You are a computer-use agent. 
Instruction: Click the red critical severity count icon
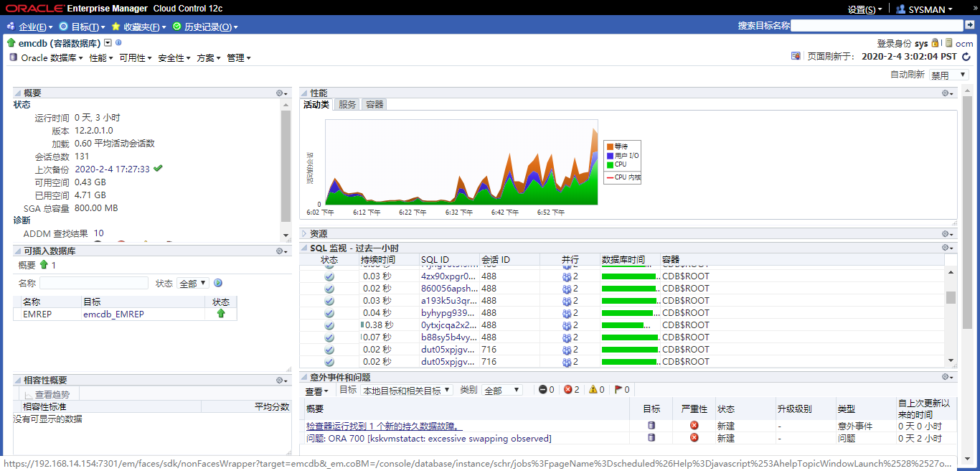coord(568,390)
